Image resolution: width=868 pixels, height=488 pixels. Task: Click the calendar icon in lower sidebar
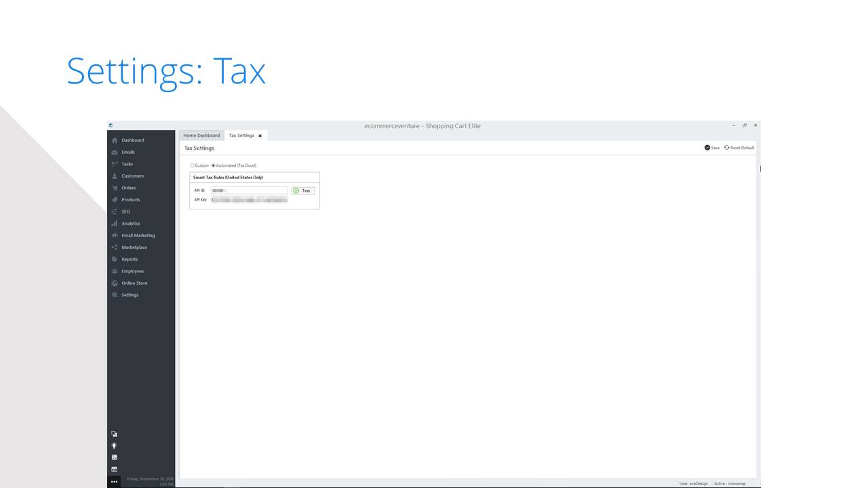(114, 469)
